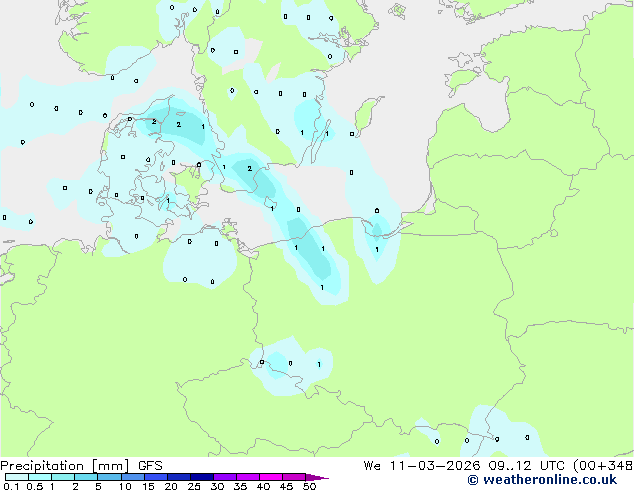This screenshot has width=634, height=490.
Task: Click the legend value label '50'
Action: tap(309, 486)
